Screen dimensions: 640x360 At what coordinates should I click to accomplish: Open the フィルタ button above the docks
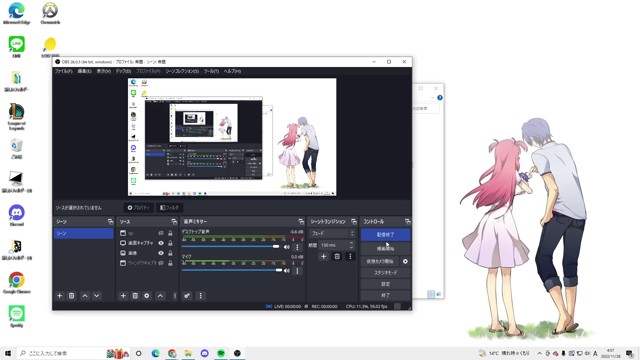coord(169,208)
